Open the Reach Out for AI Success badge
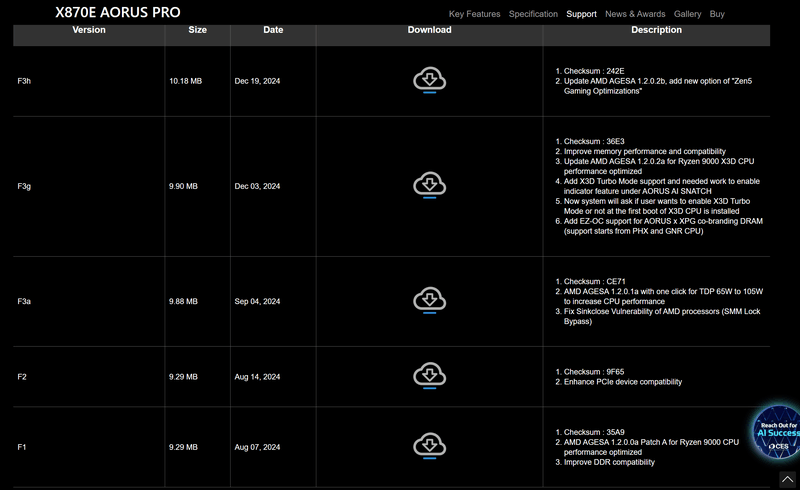The height and width of the screenshot is (490, 800). click(x=777, y=433)
